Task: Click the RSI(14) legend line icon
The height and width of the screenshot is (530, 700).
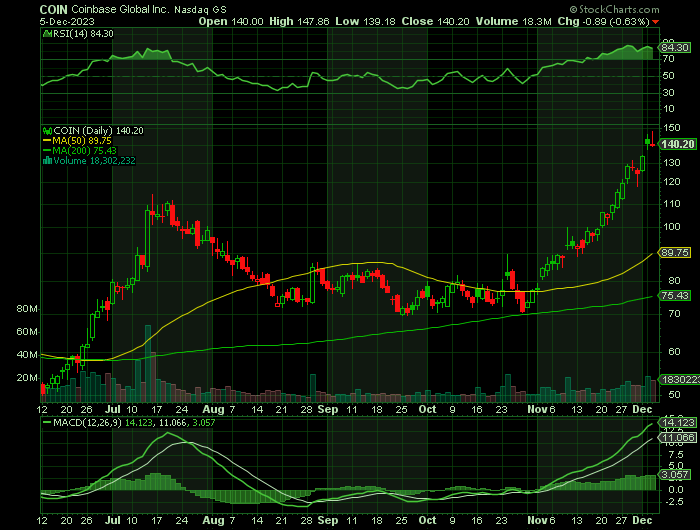Action: 47,33
